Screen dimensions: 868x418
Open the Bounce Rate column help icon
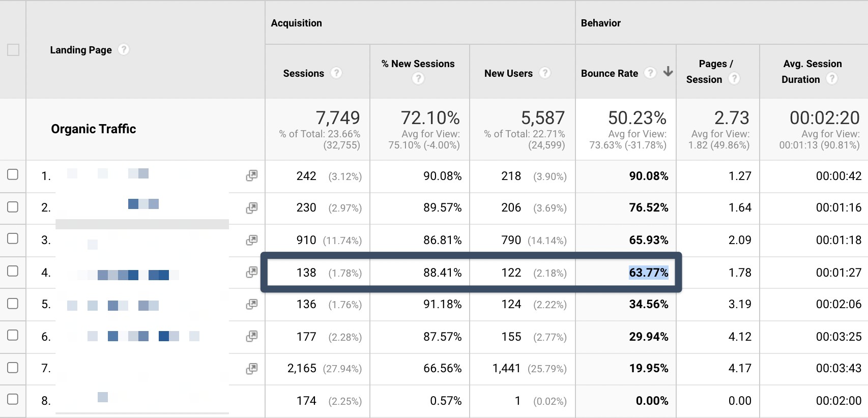click(x=650, y=73)
